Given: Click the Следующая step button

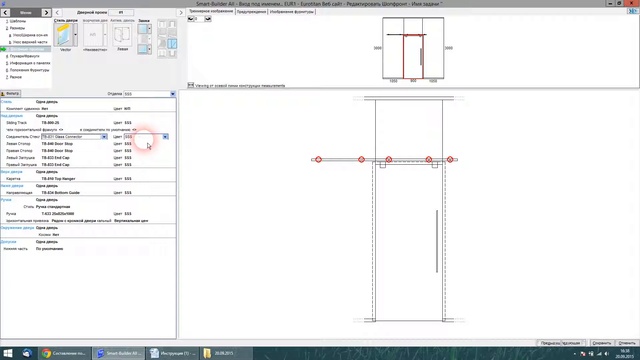Looking at the screenshot, I should 573,343.
